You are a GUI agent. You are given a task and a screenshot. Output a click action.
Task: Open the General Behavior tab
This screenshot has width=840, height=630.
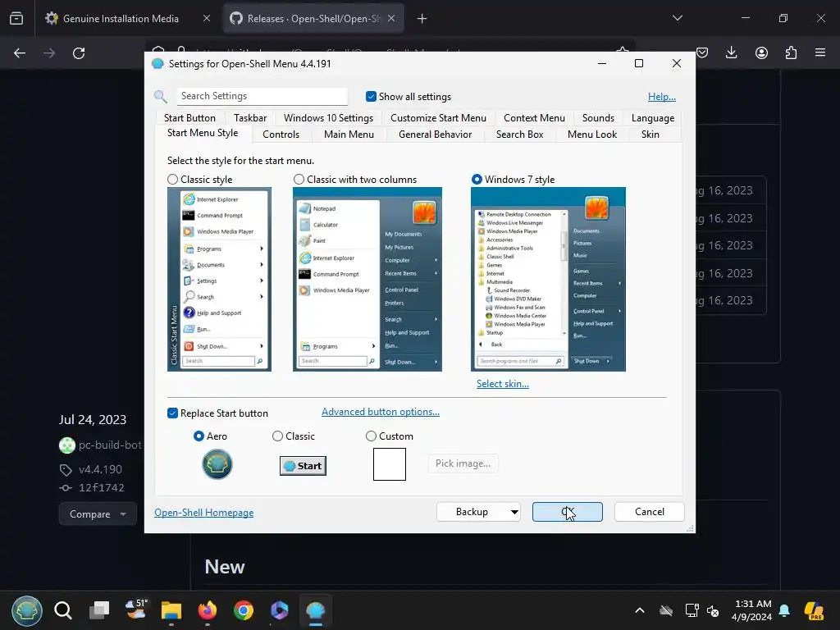(x=435, y=135)
